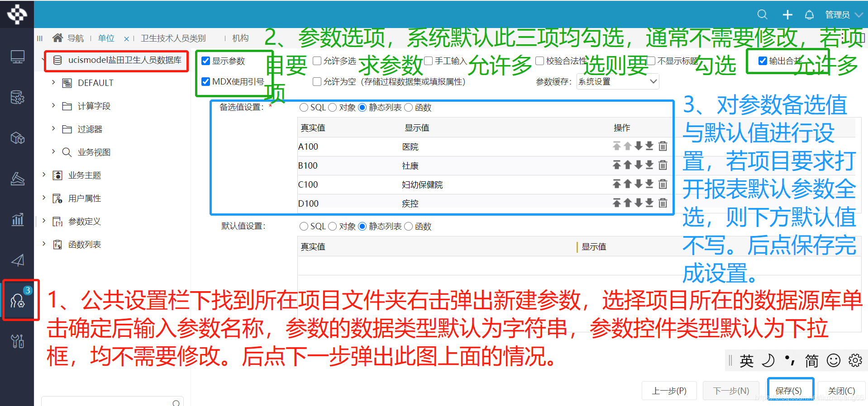Image resolution: width=868 pixels, height=406 pixels.
Task: Open the tools wrench icon in the sidebar
Action: click(x=17, y=341)
